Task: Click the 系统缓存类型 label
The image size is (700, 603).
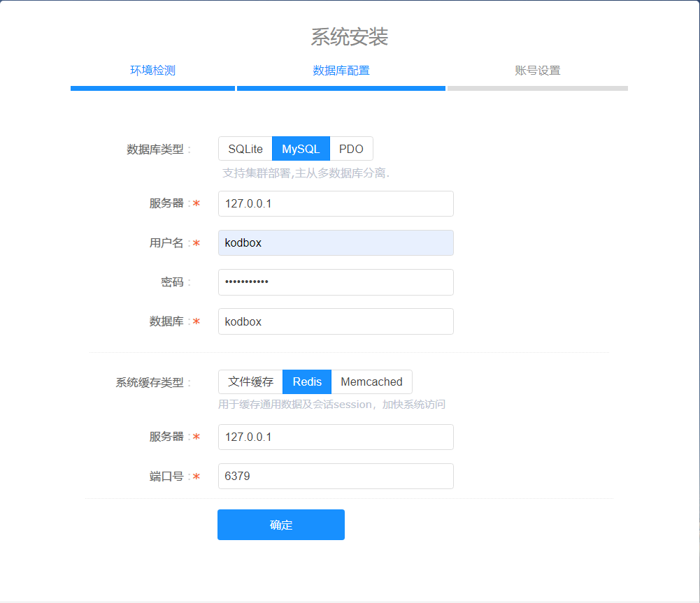Action: (150, 382)
